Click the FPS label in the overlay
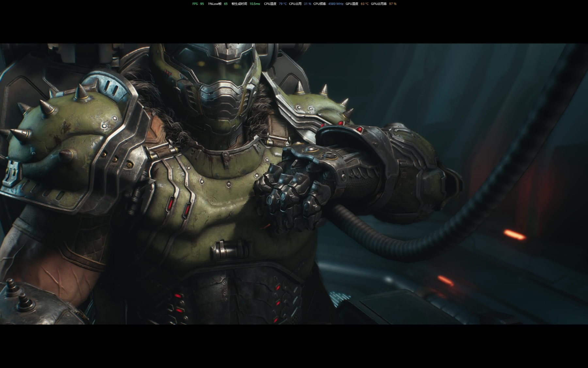The width and height of the screenshot is (588, 368). (195, 4)
